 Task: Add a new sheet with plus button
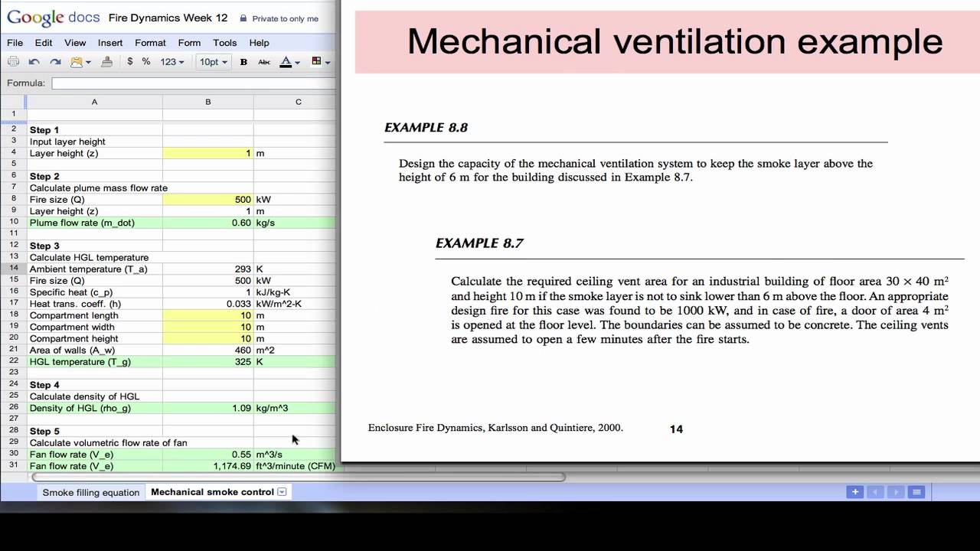click(855, 492)
